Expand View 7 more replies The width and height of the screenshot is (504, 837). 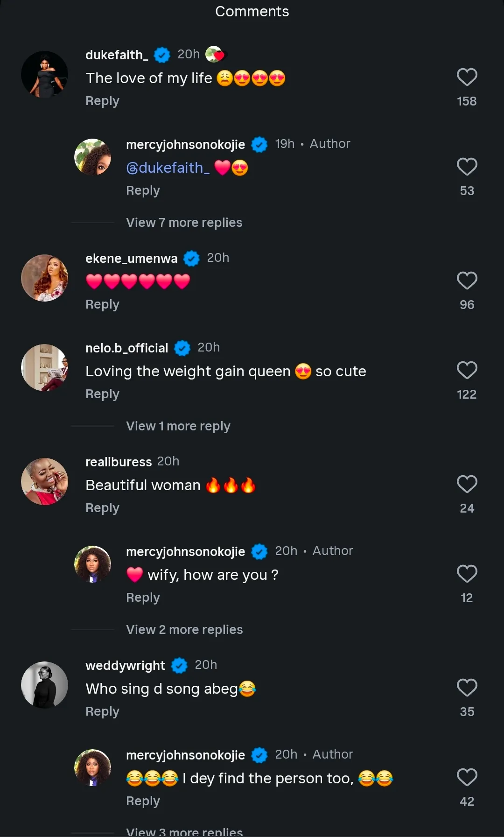[x=184, y=223]
